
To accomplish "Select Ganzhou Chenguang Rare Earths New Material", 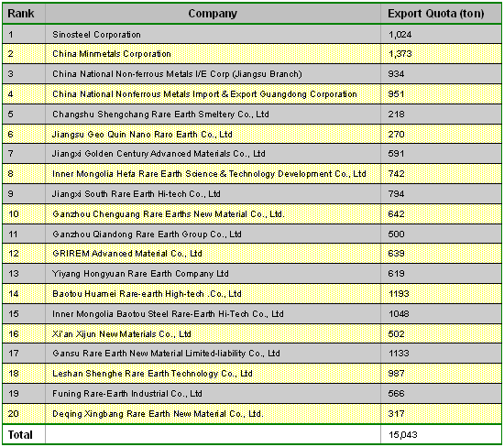I will click(x=169, y=214).
